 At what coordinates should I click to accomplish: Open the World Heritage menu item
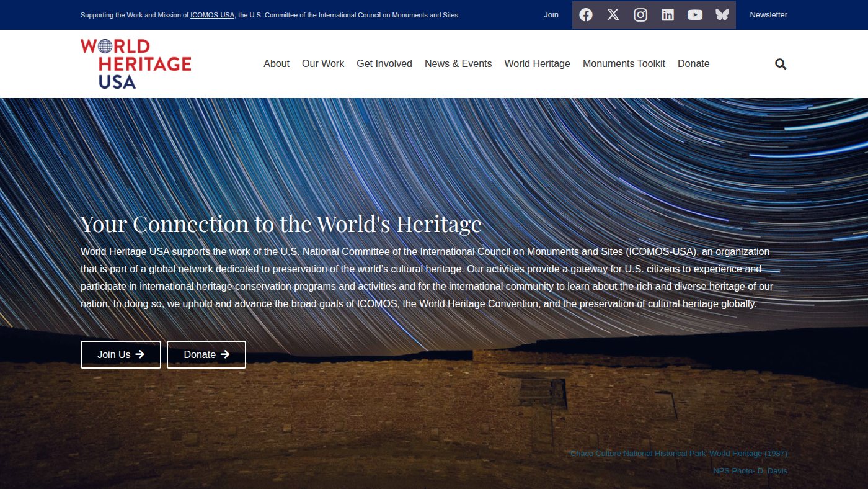[x=538, y=63]
